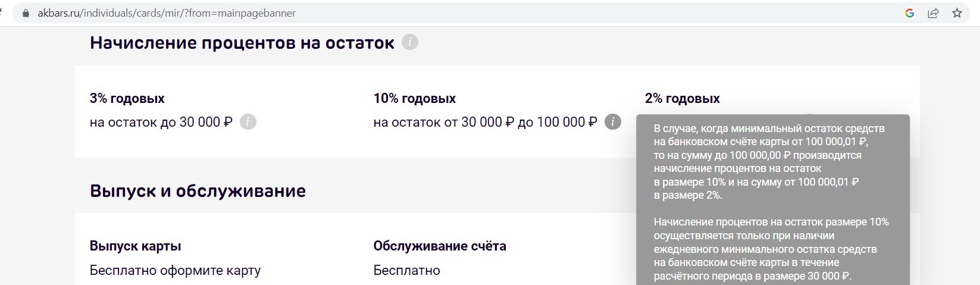Image resolution: width=980 pixels, height=285 pixels.
Task: Click dark info icon after 'до 100 000 ₽'
Action: (x=613, y=122)
